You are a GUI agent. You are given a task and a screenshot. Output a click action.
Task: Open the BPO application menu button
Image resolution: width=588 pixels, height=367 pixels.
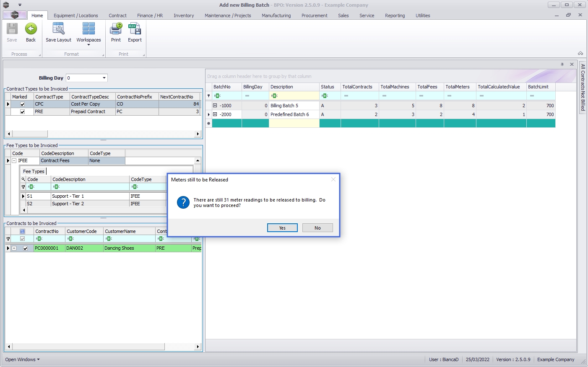coord(15,15)
